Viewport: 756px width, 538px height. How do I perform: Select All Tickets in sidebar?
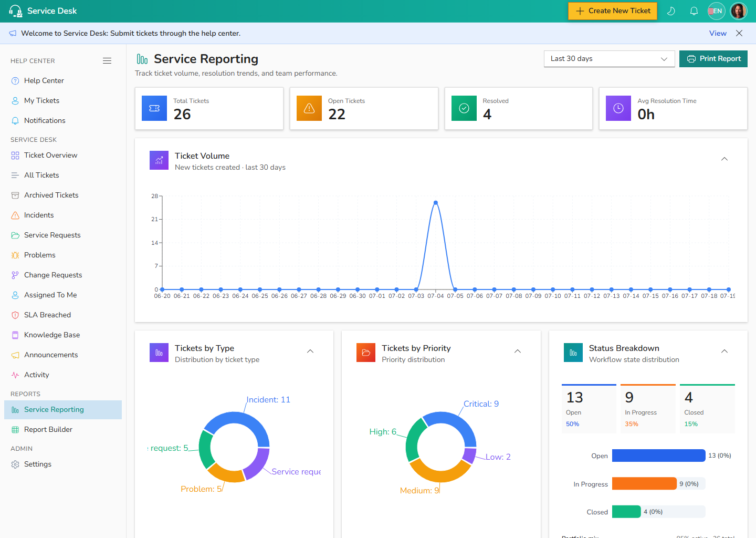tap(63, 175)
